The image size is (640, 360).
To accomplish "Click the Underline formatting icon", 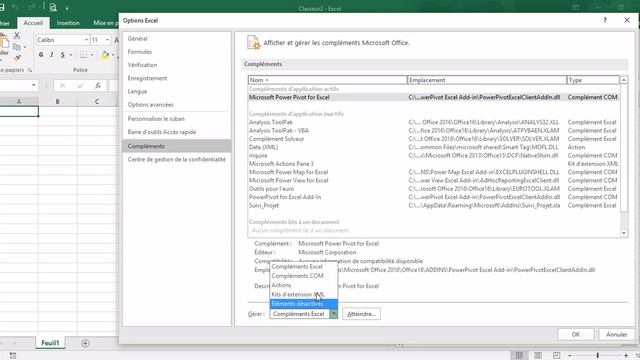I will (62, 55).
